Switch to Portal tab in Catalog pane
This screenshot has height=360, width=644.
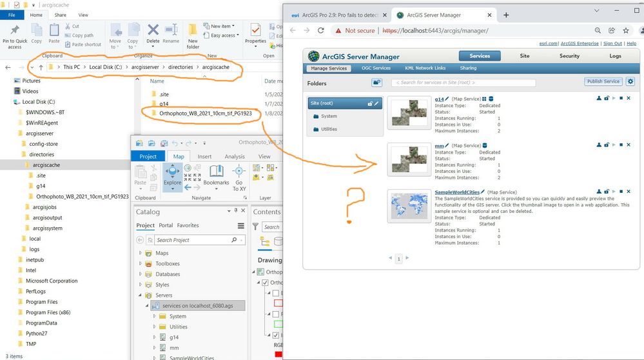click(x=166, y=225)
